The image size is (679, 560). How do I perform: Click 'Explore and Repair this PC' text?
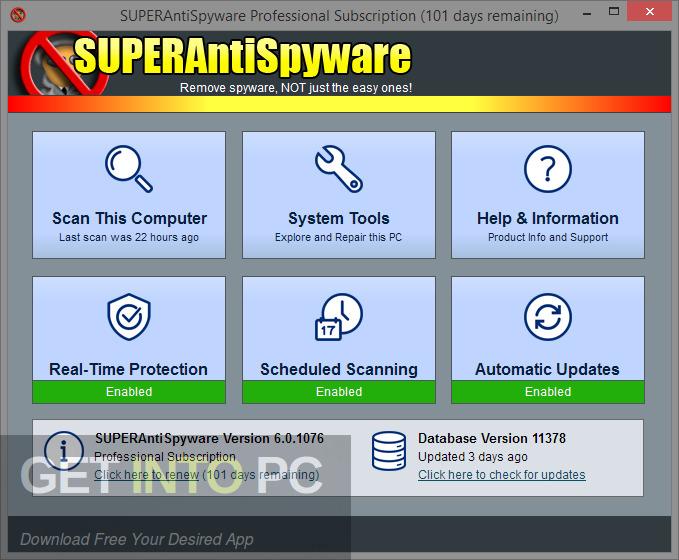(338, 237)
